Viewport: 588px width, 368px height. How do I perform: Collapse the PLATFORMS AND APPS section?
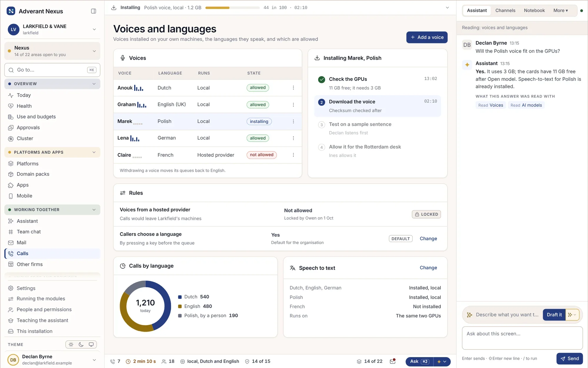pyautogui.click(x=94, y=152)
